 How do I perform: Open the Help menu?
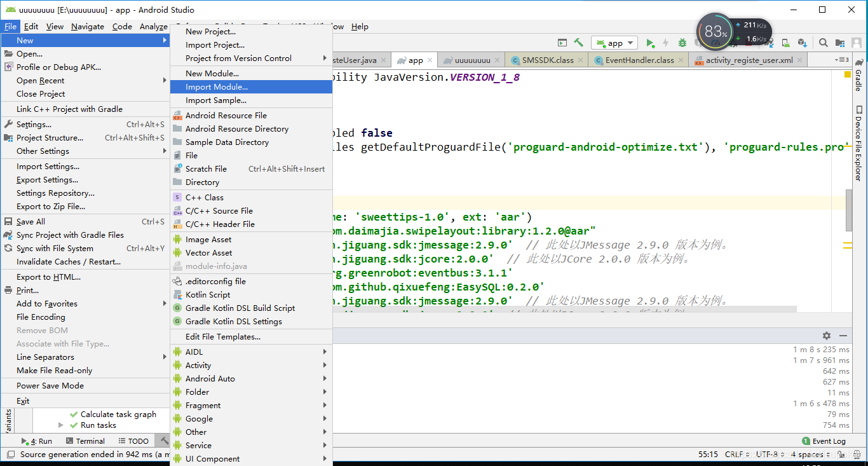pyautogui.click(x=360, y=26)
